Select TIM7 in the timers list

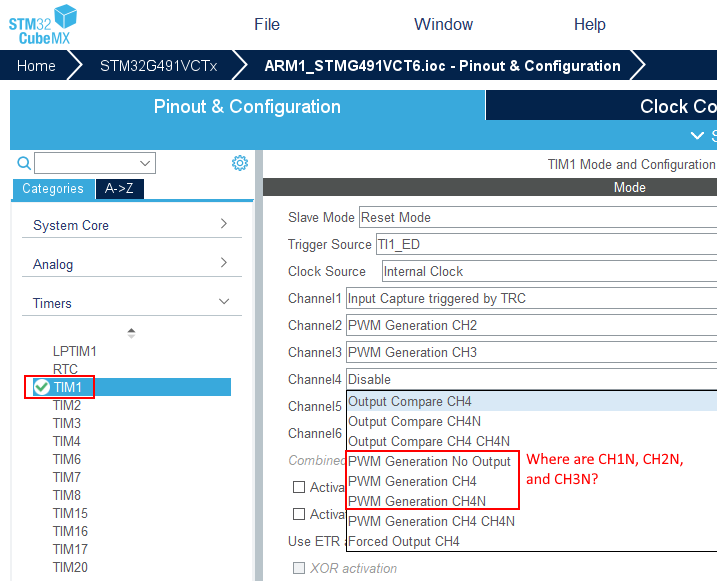click(67, 477)
